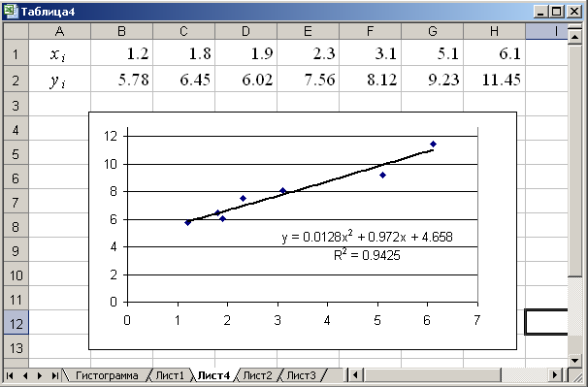Select cell containing 6.45
The image size is (588, 387).
[x=183, y=80]
